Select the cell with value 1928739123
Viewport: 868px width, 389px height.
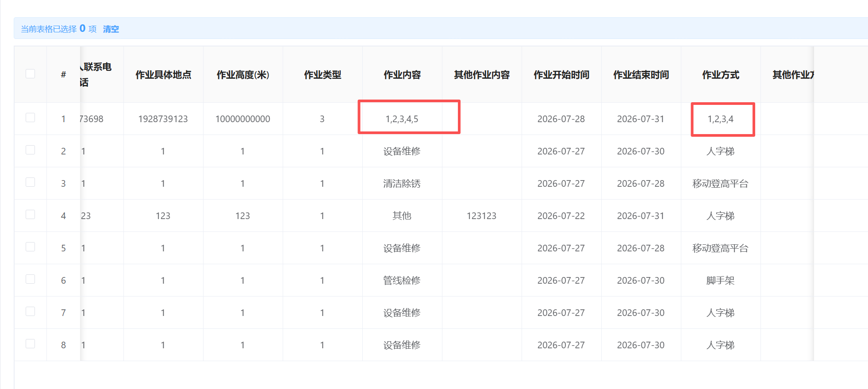[163, 119]
